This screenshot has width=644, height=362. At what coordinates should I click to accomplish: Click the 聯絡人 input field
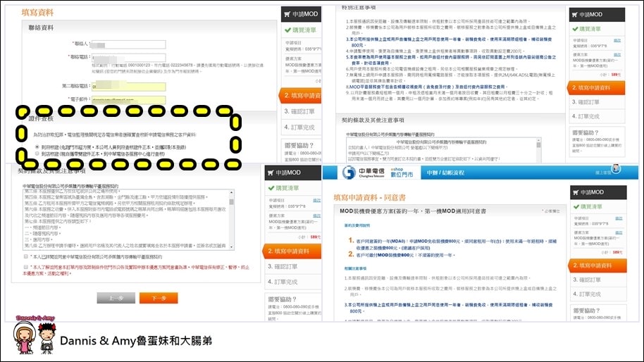click(128, 44)
